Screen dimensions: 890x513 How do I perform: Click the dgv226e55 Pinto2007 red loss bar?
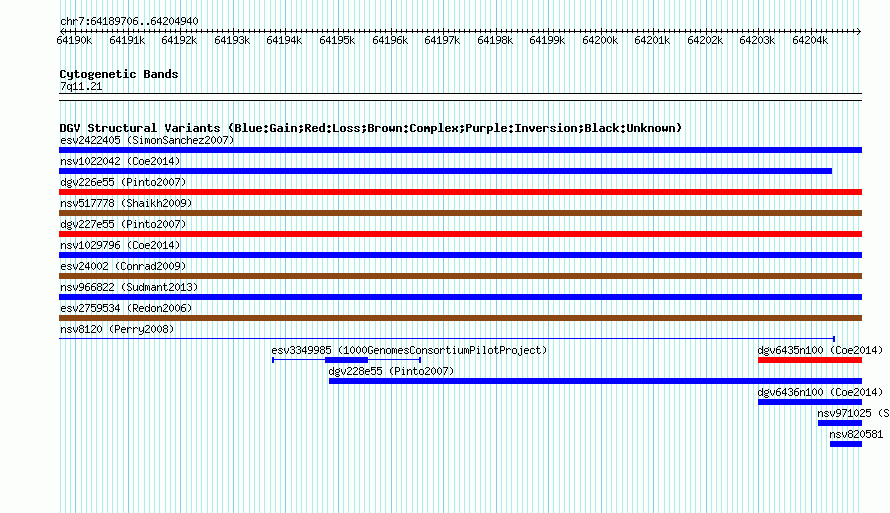(x=460, y=192)
